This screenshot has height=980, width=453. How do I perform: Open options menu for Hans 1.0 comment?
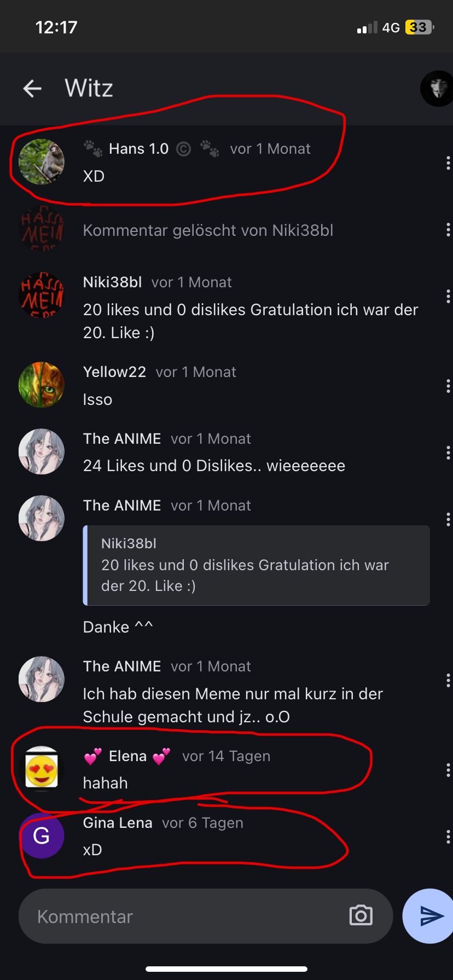click(448, 163)
